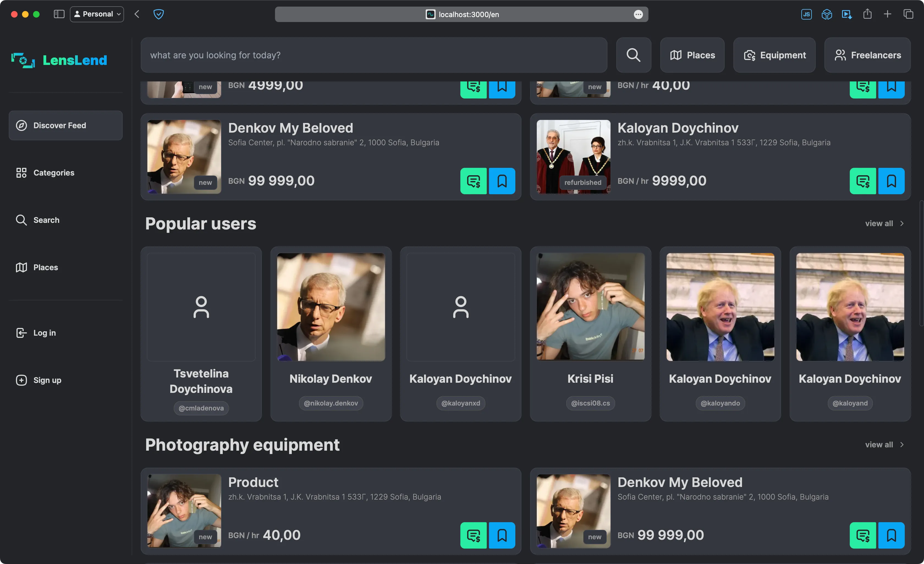Open the page options ellipsis in address bar
Screen dimensions: 924x564
click(638, 14)
